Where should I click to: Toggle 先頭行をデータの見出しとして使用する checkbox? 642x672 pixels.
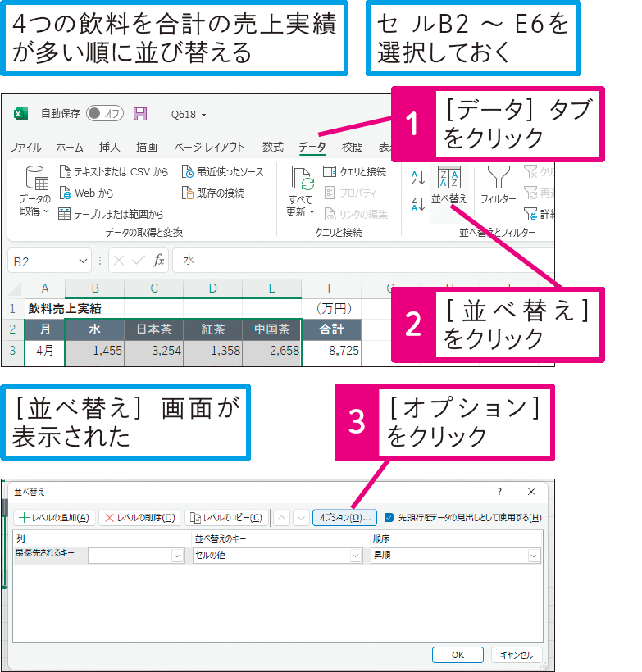pyautogui.click(x=389, y=518)
